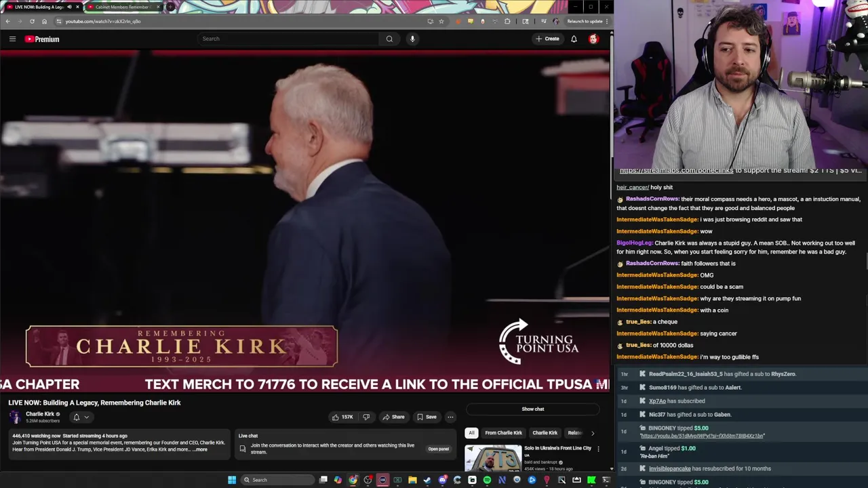
Task: Open the YouTube account avatar menu
Action: pos(593,39)
